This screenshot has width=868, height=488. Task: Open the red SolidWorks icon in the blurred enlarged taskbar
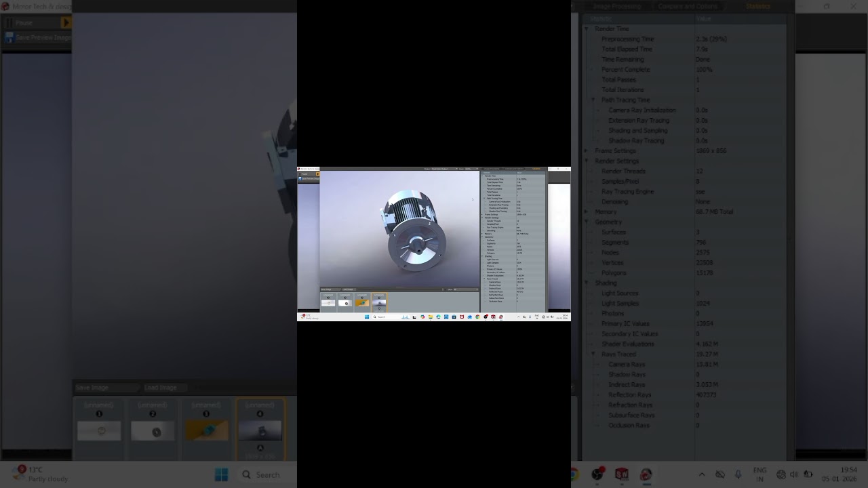(x=621, y=474)
